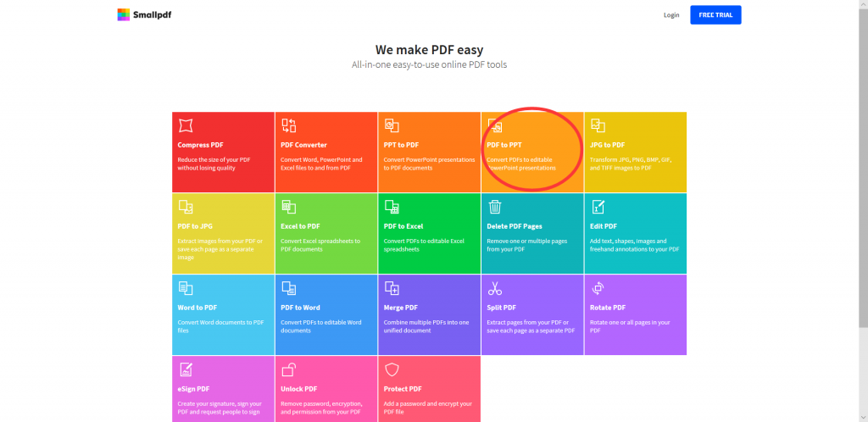Click 'We make PDF easy' heading

429,50
